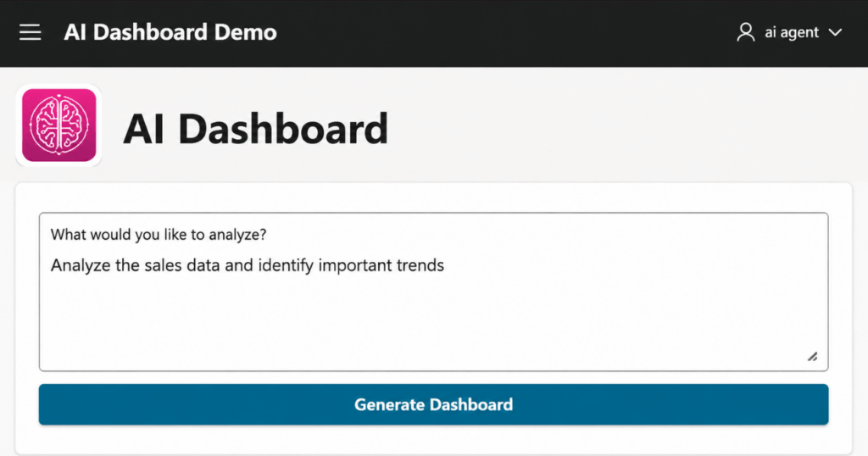This screenshot has width=868, height=456.
Task: Click the word 'Generate' on the blue button
Action: pos(389,404)
